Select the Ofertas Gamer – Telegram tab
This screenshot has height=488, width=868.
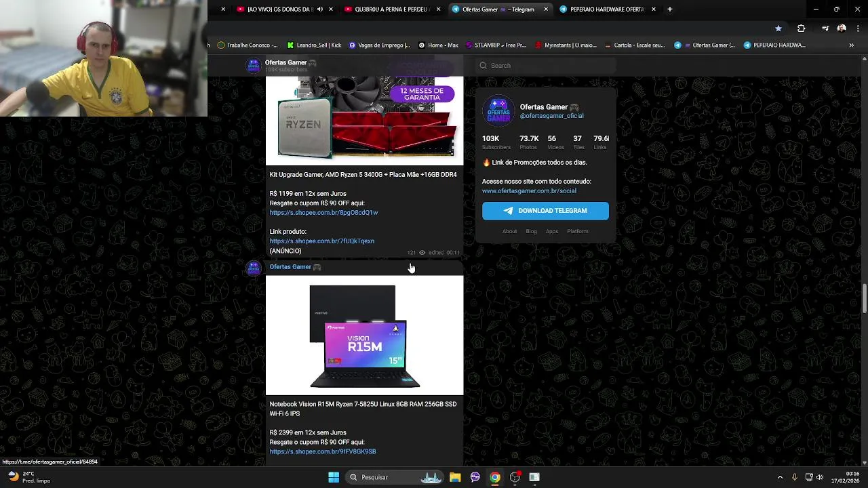click(493, 9)
